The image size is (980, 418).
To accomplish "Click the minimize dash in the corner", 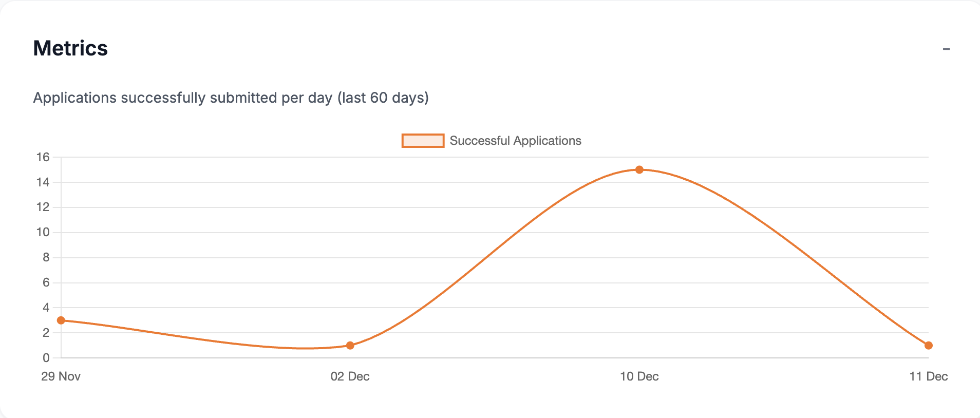I will coord(947,48).
